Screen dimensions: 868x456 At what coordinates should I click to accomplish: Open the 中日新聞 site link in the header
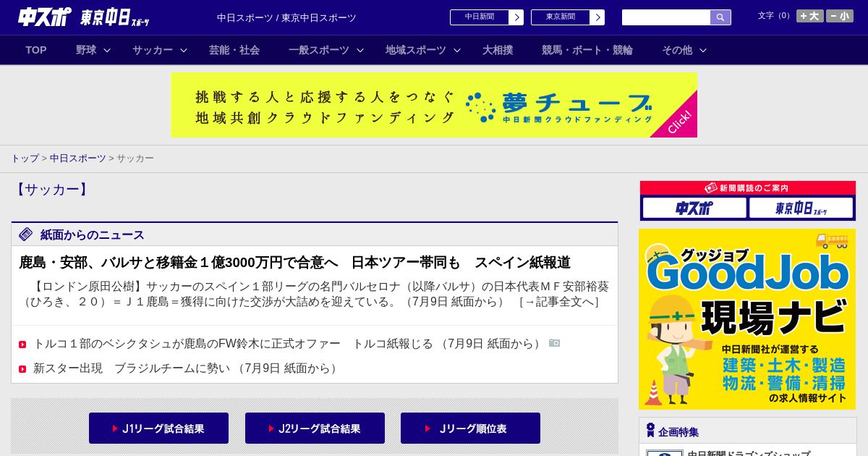(x=480, y=17)
